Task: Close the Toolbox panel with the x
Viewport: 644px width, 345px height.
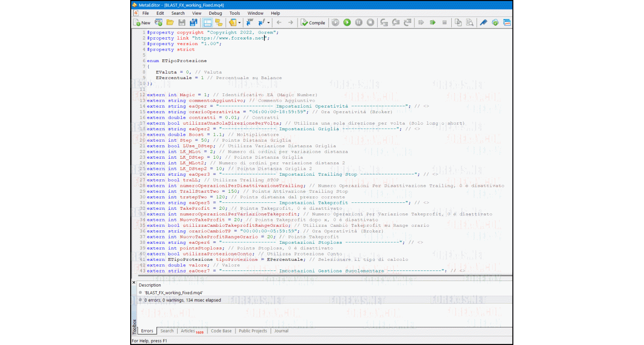Action: pos(133,282)
